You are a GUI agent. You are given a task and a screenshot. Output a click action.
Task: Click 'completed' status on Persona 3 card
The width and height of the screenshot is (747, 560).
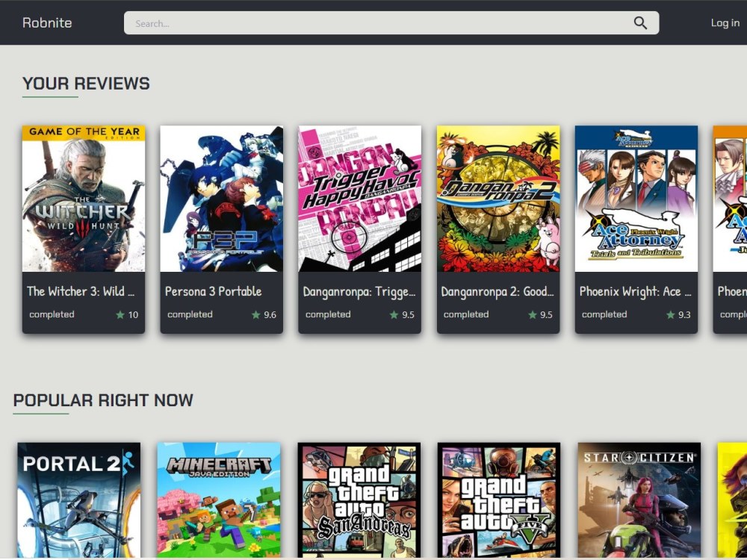pyautogui.click(x=190, y=314)
